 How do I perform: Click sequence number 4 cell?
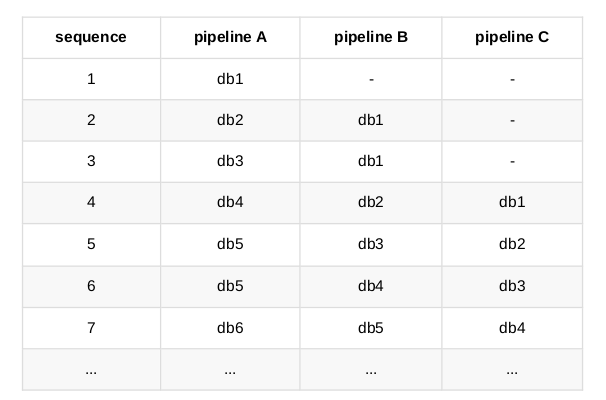coord(91,203)
